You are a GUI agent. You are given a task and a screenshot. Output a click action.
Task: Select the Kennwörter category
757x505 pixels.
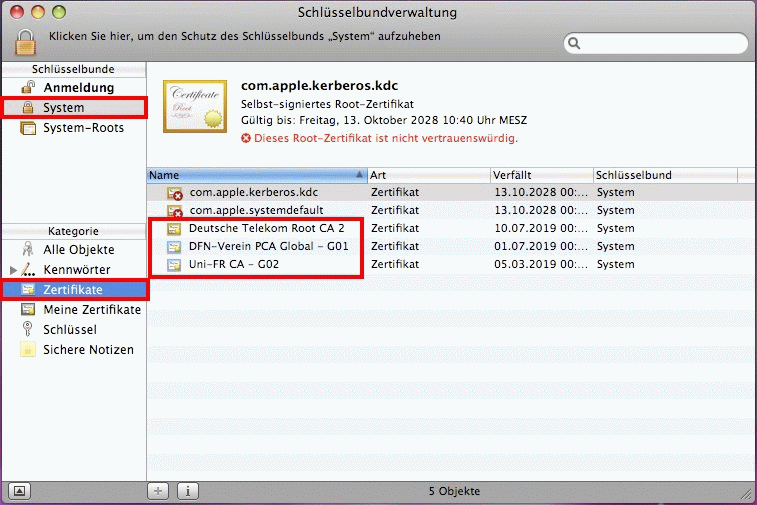tap(76, 269)
